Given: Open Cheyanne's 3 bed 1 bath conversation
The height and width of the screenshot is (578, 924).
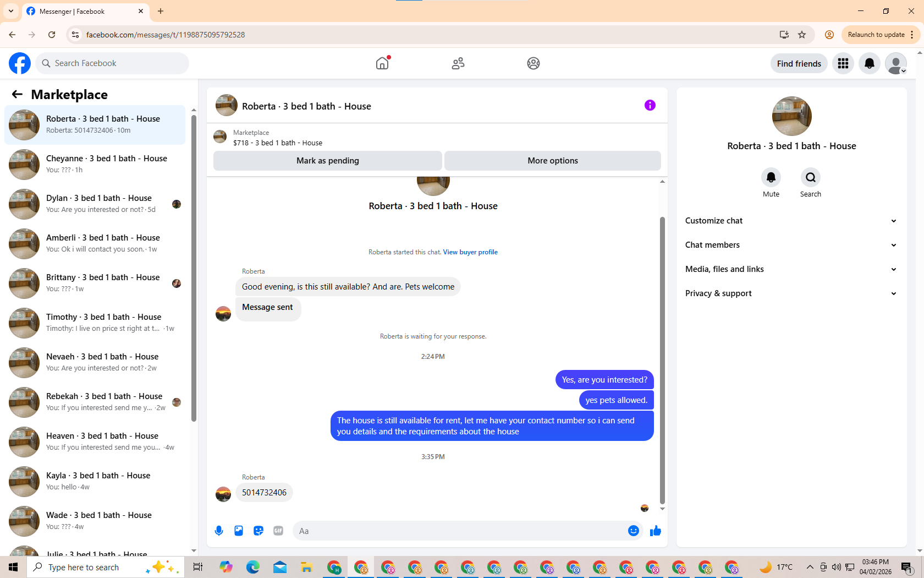Looking at the screenshot, I should coord(95,165).
